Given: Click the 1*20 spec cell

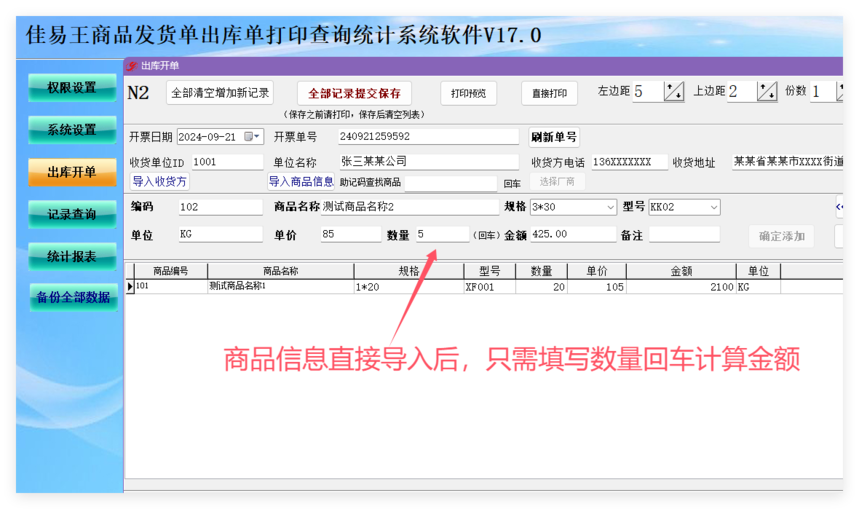Looking at the screenshot, I should pos(409,287).
